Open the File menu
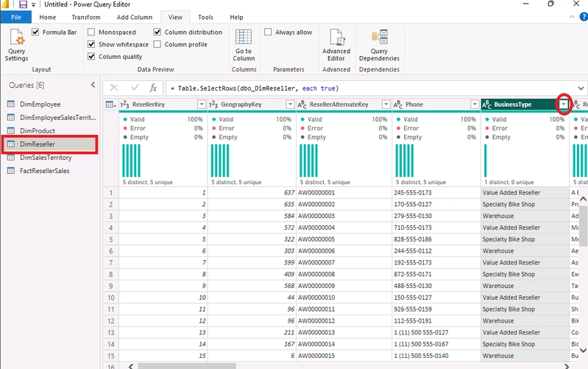The width and height of the screenshot is (588, 369). pyautogui.click(x=15, y=17)
